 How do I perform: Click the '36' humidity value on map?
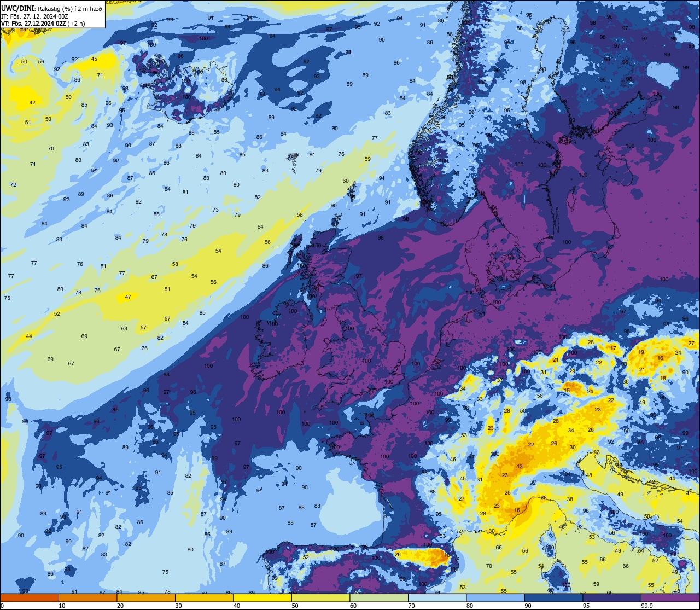(x=626, y=382)
